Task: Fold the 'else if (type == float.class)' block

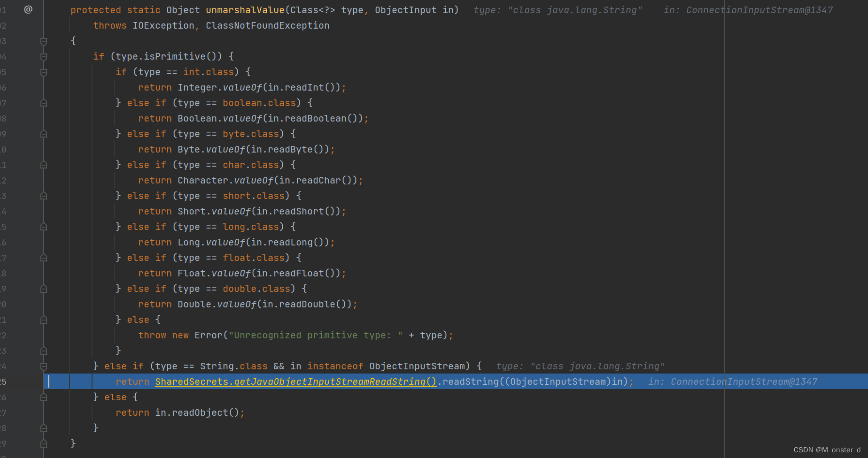Action: click(44, 258)
